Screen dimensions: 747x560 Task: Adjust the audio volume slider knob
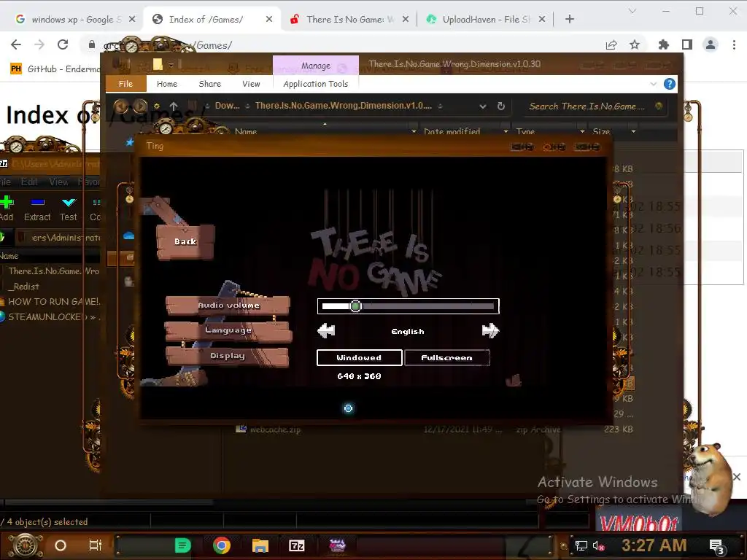tap(355, 306)
